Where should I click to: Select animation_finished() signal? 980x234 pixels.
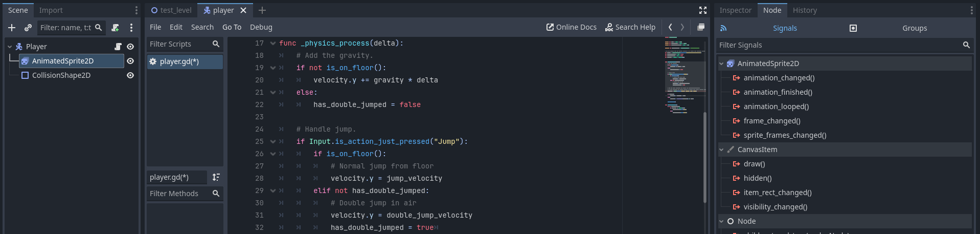[x=778, y=92]
